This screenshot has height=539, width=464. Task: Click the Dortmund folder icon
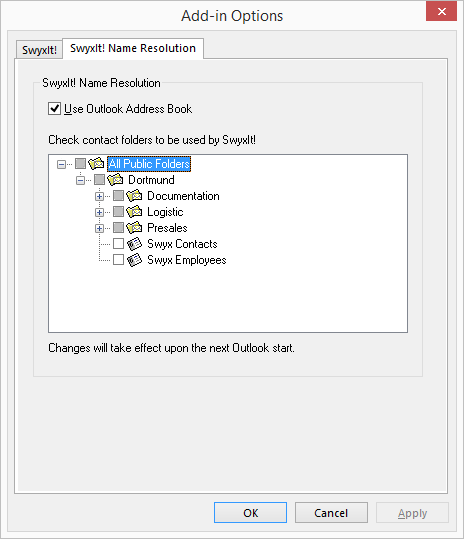point(115,179)
